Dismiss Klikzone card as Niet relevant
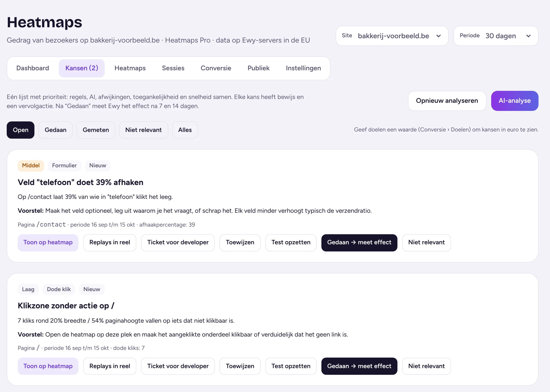This screenshot has width=550, height=392. point(426,366)
